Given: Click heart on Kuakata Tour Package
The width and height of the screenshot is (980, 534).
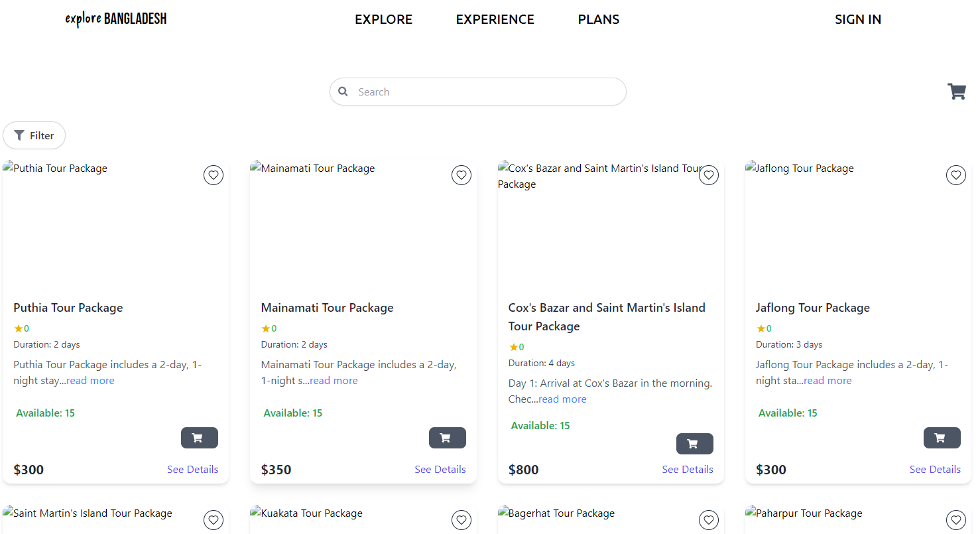Looking at the screenshot, I should point(461,520).
